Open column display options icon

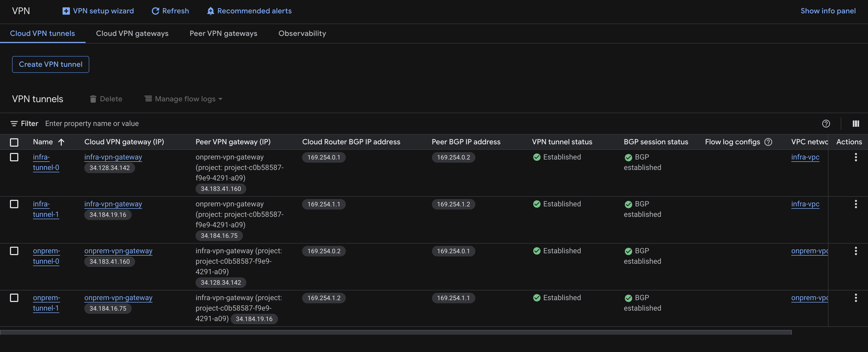pos(856,123)
